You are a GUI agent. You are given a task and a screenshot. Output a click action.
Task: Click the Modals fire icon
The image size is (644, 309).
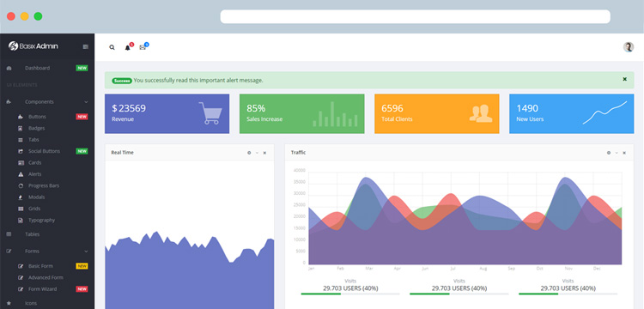point(21,197)
